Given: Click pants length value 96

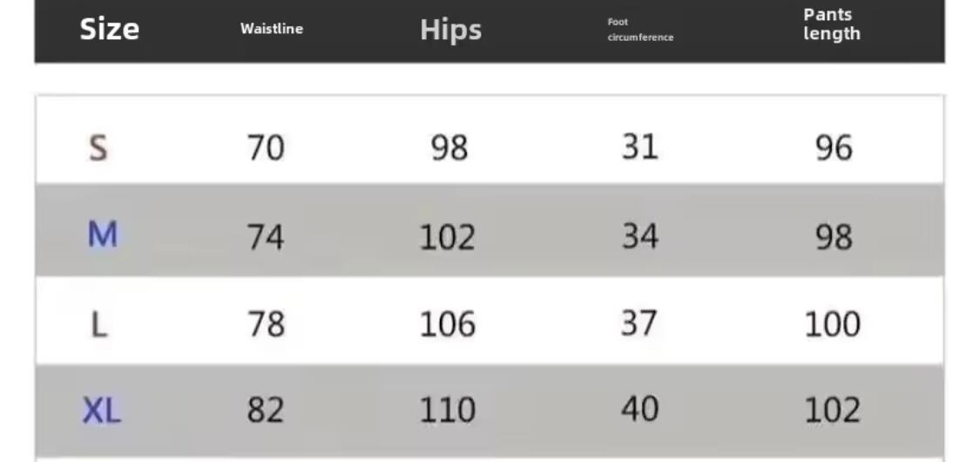Looking at the screenshot, I should [x=833, y=147].
